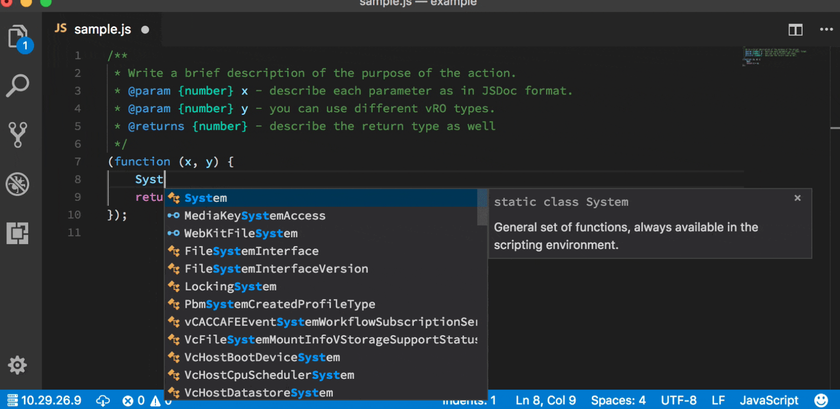The height and width of the screenshot is (409, 840).
Task: Select System suggestion in autocomplete list
Action: point(205,198)
